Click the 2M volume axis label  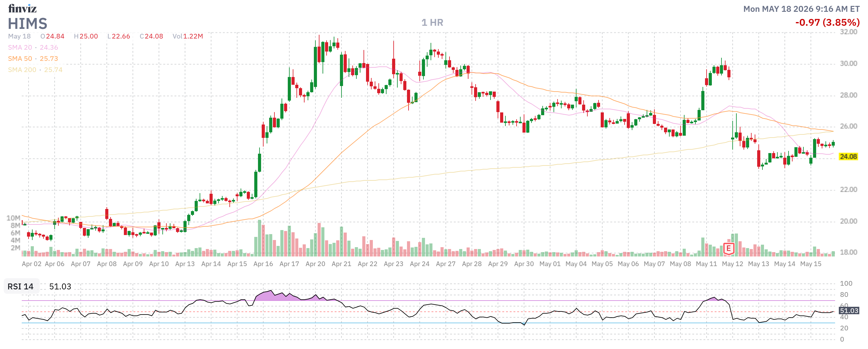[x=16, y=248]
